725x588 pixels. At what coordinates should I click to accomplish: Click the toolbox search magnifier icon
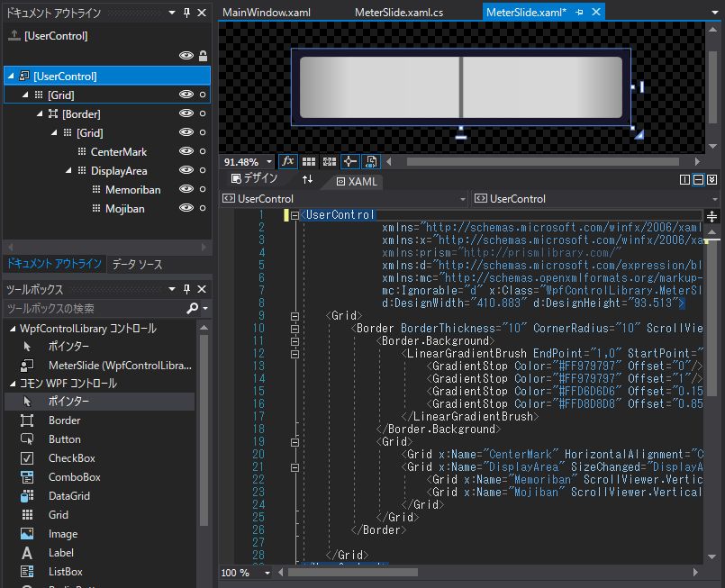193,308
